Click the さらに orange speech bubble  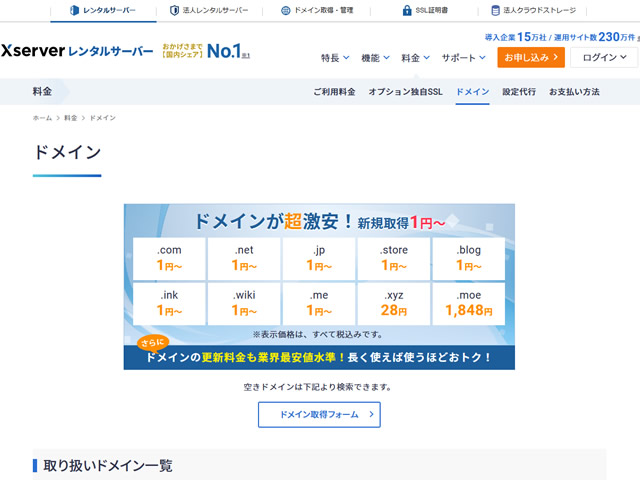153,342
